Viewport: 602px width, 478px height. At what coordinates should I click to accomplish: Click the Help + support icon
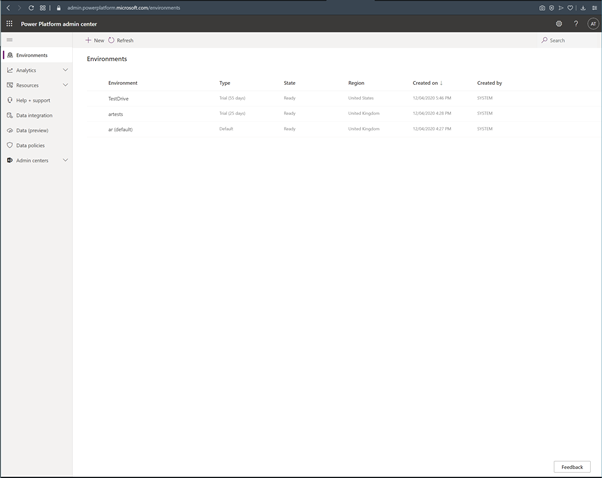coord(10,100)
